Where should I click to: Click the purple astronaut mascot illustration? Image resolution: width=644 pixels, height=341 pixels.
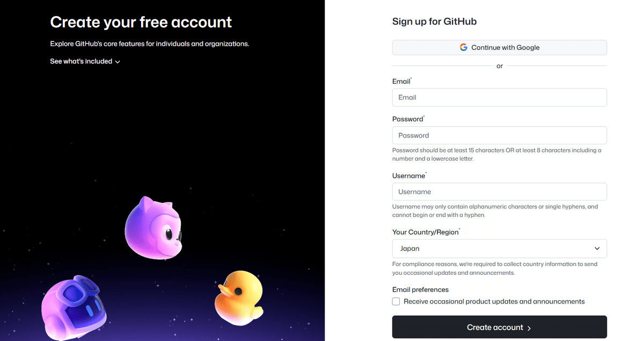point(75,306)
